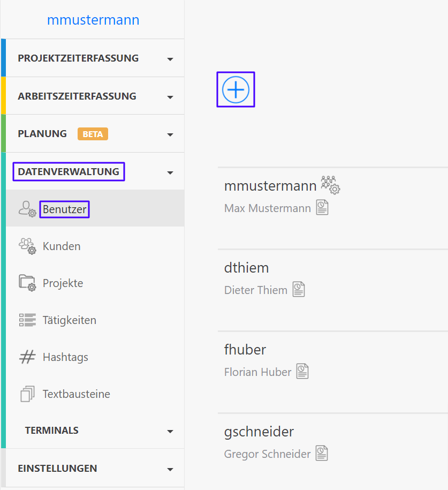Click the Tätigkeiten list icon
448x490 pixels.
coord(27,320)
